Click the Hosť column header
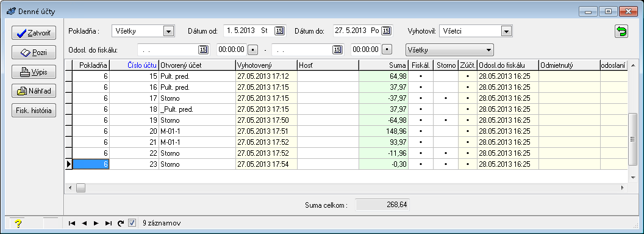 pyautogui.click(x=327, y=65)
